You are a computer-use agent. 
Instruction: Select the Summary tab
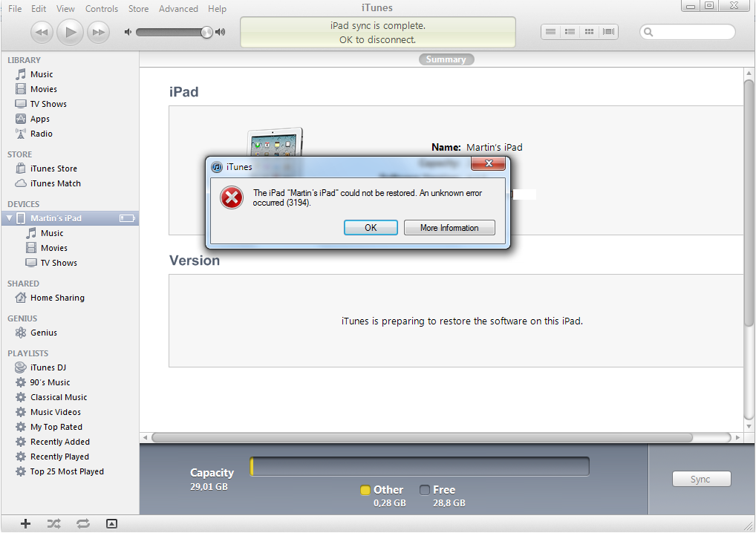(446, 59)
